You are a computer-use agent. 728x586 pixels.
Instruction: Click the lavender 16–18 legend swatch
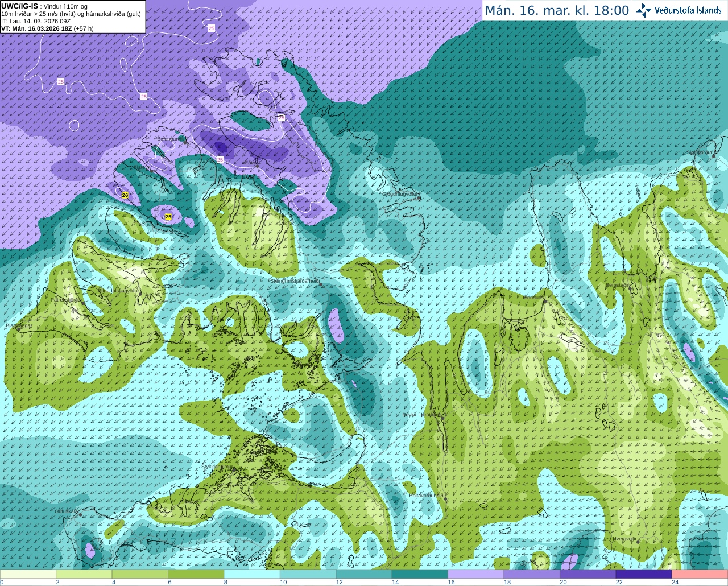[x=476, y=574]
